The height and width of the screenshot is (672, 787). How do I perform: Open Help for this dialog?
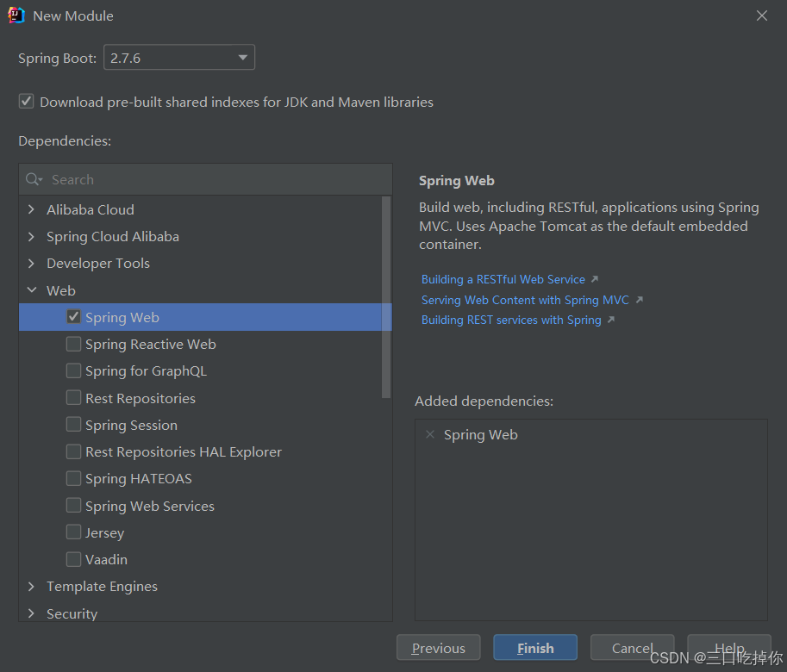point(728,648)
